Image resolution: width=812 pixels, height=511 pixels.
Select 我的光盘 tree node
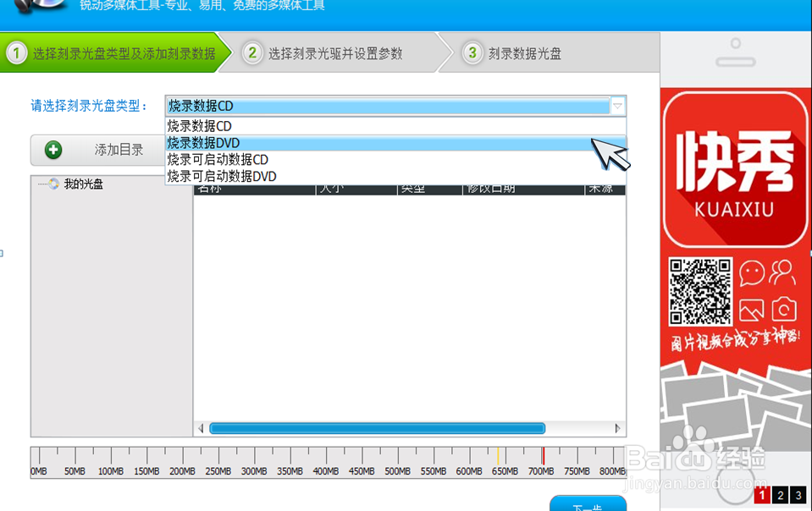(x=83, y=184)
